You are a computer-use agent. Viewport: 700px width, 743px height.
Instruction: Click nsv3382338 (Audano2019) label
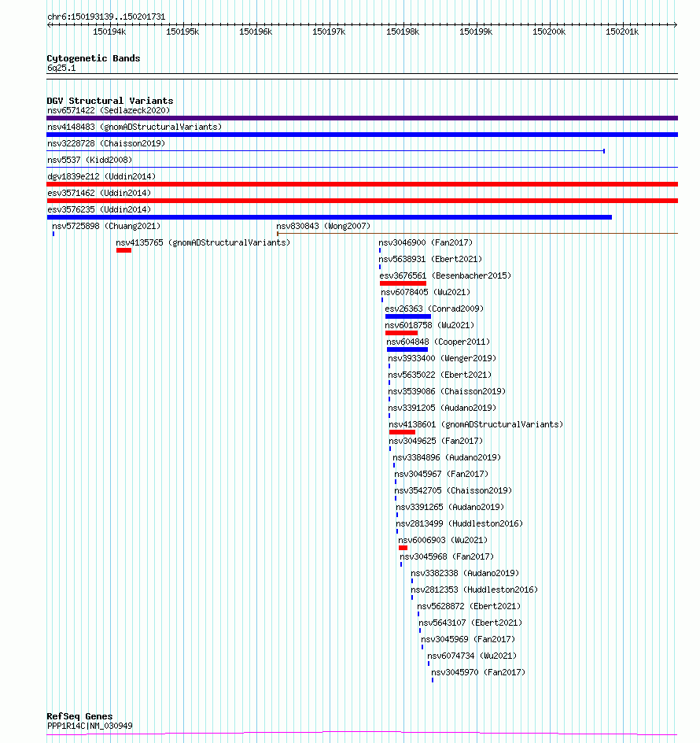[465, 573]
